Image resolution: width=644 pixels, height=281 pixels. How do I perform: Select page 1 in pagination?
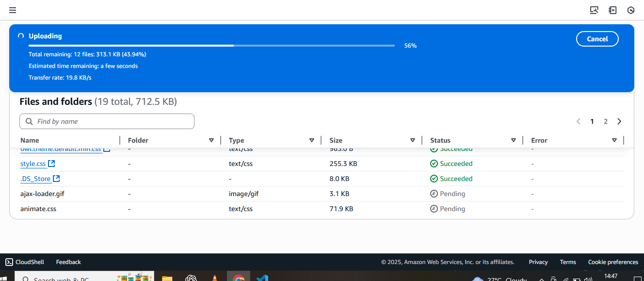pyautogui.click(x=592, y=121)
